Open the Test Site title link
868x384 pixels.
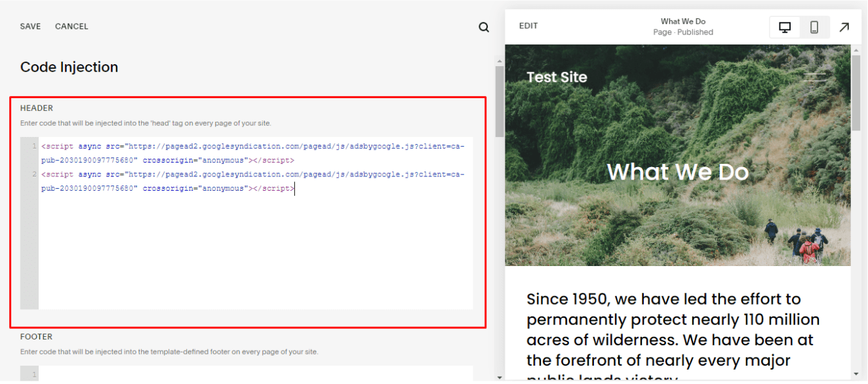click(x=557, y=77)
